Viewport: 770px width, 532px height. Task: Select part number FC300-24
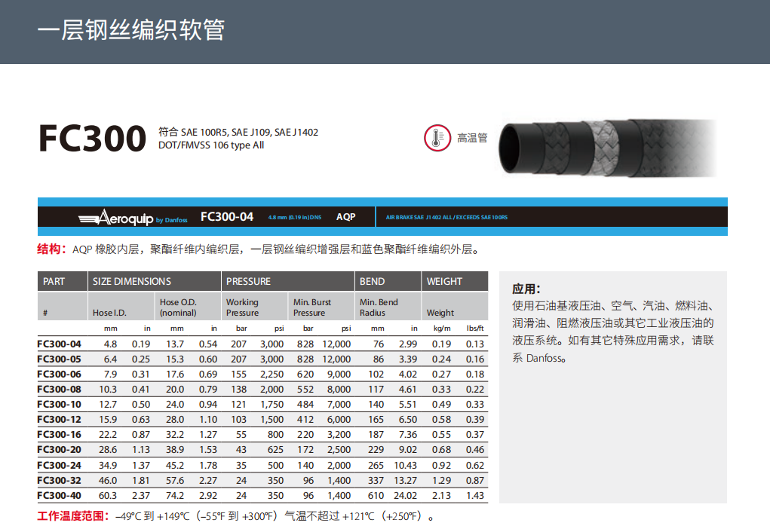[x=59, y=465]
